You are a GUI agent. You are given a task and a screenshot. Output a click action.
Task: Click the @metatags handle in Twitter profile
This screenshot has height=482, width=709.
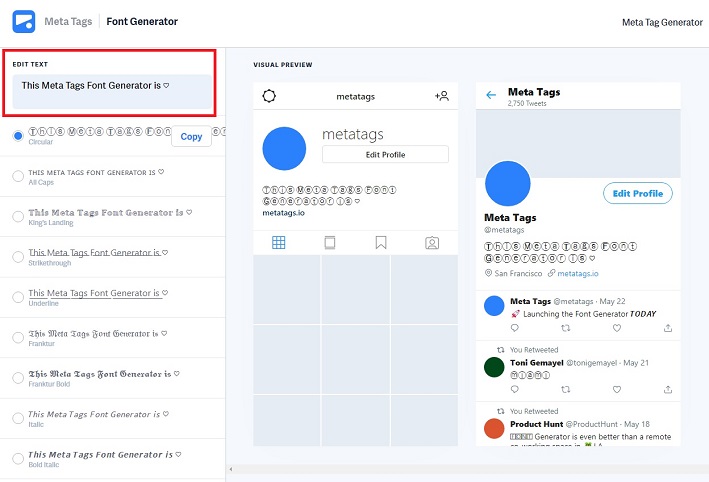click(x=504, y=230)
